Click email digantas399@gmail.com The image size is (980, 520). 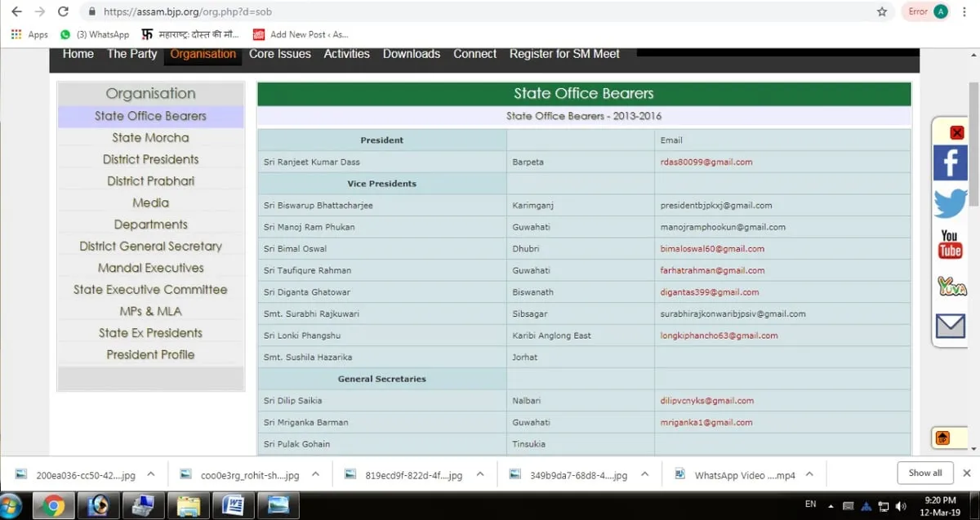710,292
